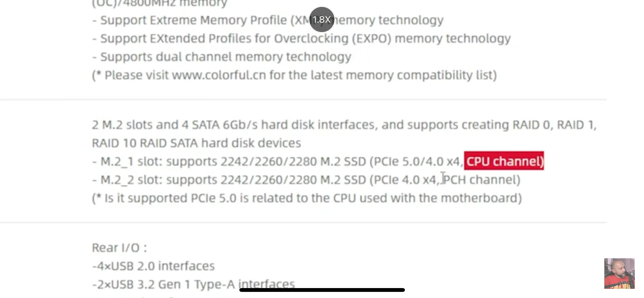Click the "PCH channel)" text
The width and height of the screenshot is (644, 298).
pos(482,180)
